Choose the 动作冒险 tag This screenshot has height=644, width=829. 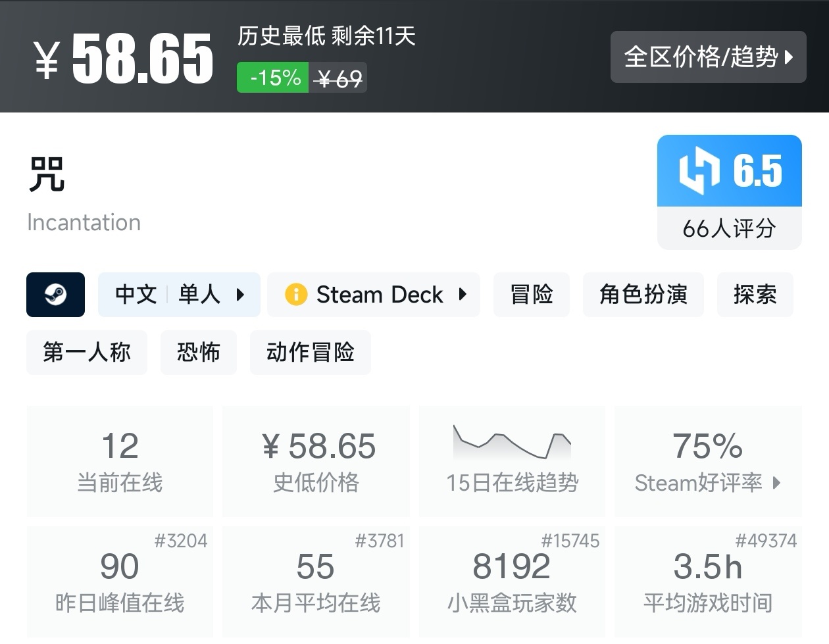[x=310, y=353]
